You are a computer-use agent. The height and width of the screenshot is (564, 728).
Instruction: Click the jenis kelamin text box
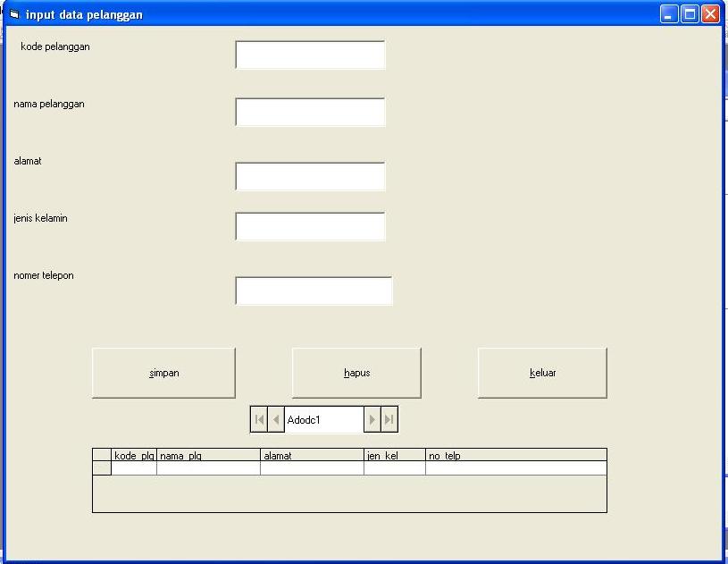tap(309, 226)
